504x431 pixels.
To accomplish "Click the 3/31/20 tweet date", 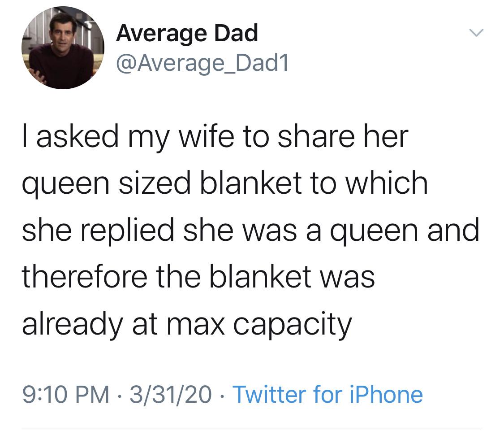I will click(x=170, y=395).
